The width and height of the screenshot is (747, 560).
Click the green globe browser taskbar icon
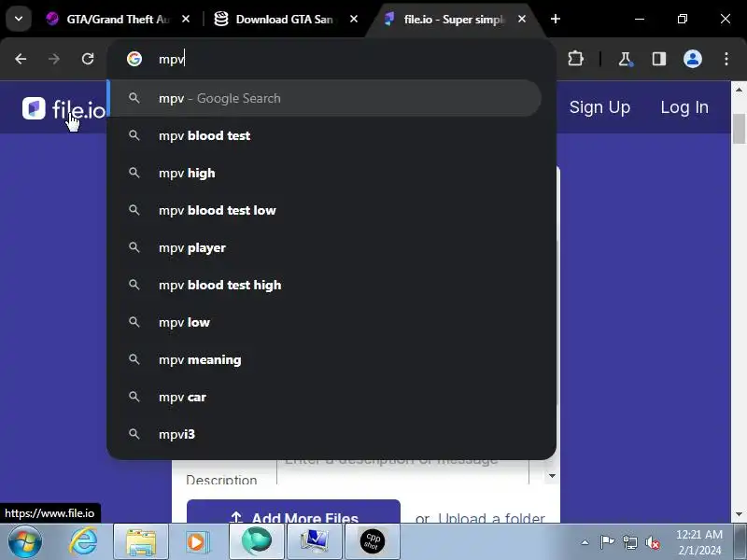click(x=256, y=542)
